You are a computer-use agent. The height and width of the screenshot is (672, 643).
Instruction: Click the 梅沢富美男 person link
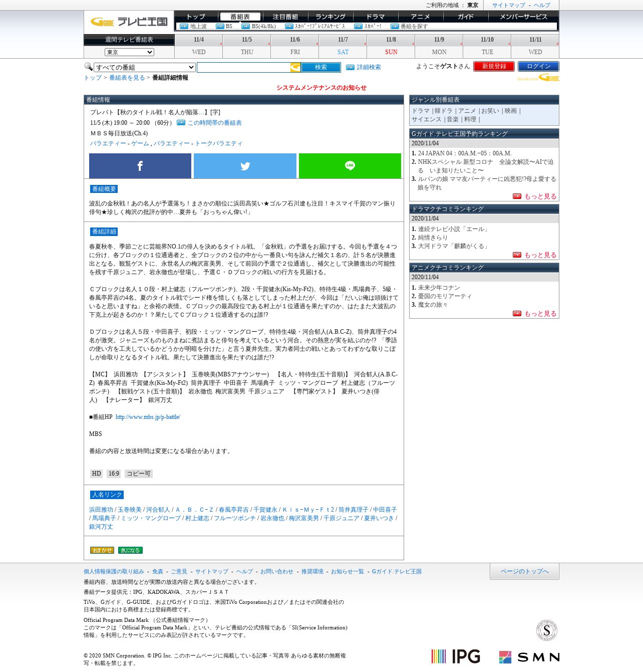tap(304, 518)
